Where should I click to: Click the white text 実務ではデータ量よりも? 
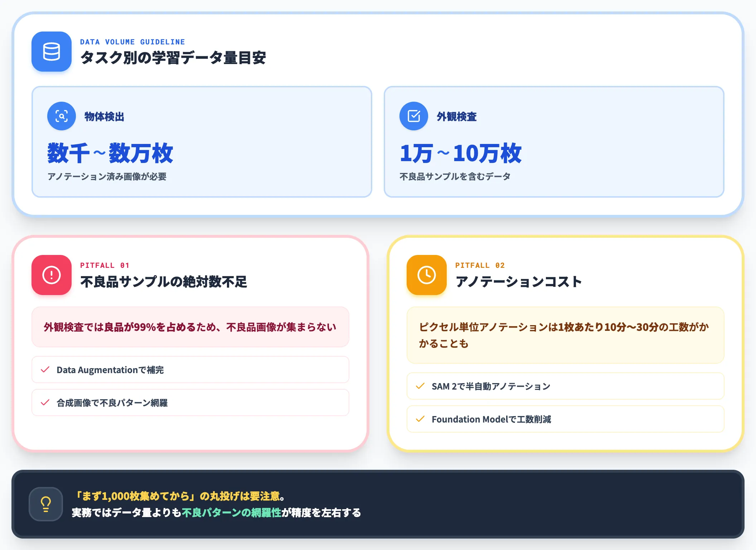(x=127, y=512)
